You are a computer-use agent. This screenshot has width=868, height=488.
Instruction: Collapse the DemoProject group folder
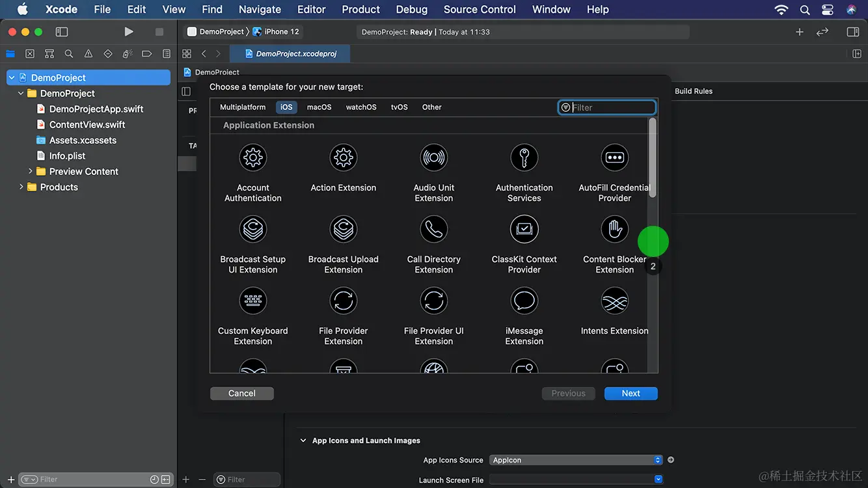point(21,93)
